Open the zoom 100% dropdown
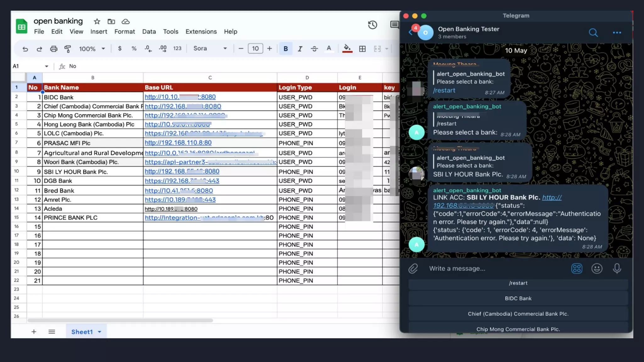644x362 pixels. tap(92, 49)
